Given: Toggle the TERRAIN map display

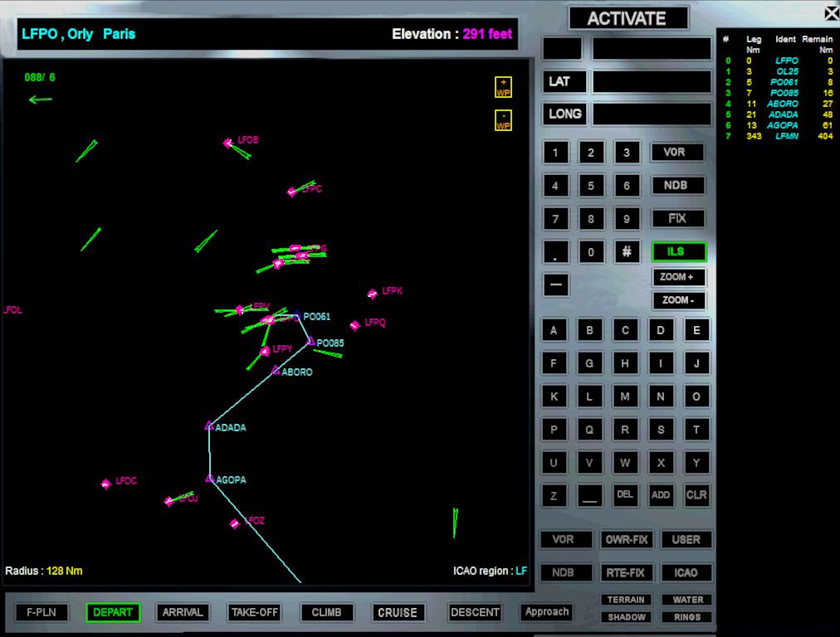Looking at the screenshot, I should [626, 600].
